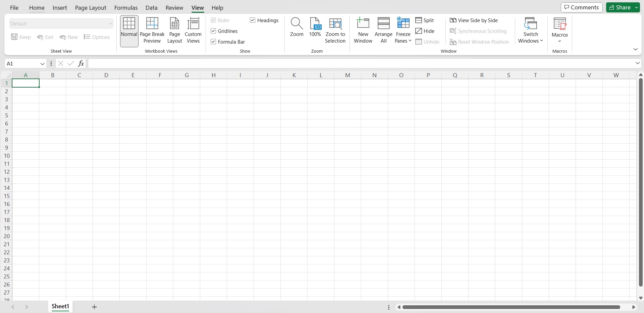Apply Freeze Panes

pos(403,31)
